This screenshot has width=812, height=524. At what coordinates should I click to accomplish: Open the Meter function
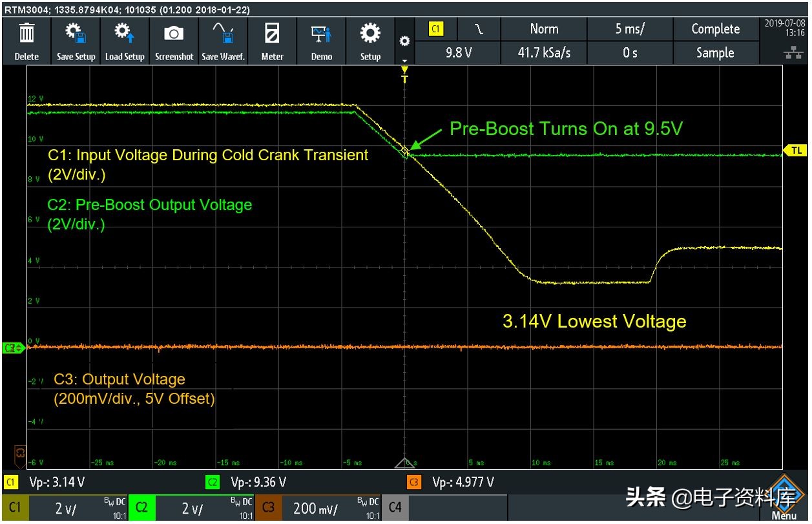click(272, 41)
